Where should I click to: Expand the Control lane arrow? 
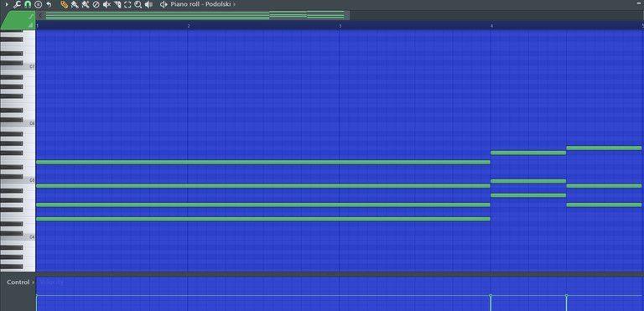click(x=33, y=282)
